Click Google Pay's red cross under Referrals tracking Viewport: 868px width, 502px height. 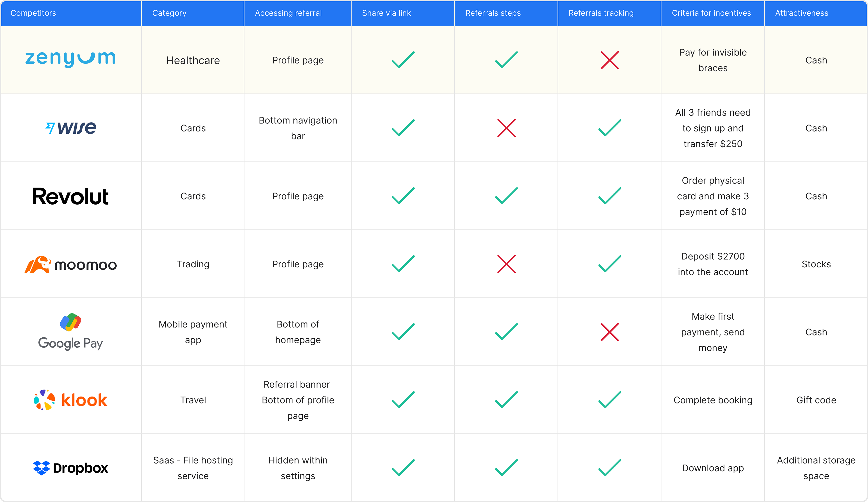coord(609,332)
